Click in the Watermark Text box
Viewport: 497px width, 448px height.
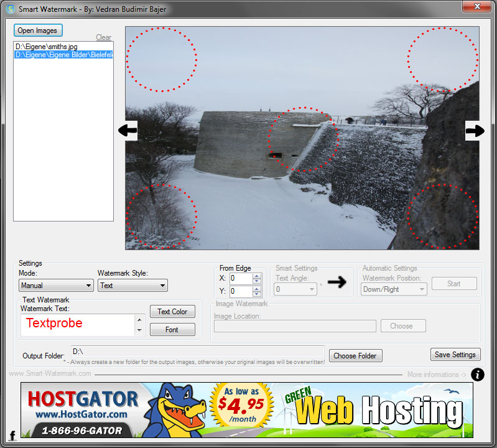pos(78,325)
